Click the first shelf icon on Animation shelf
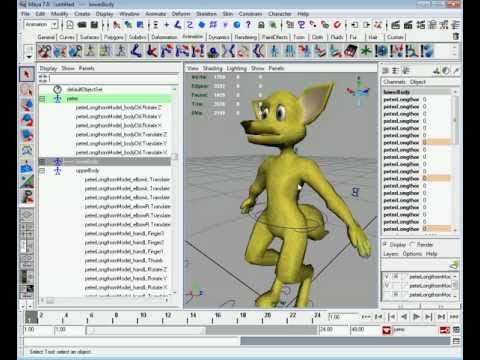 (45, 51)
